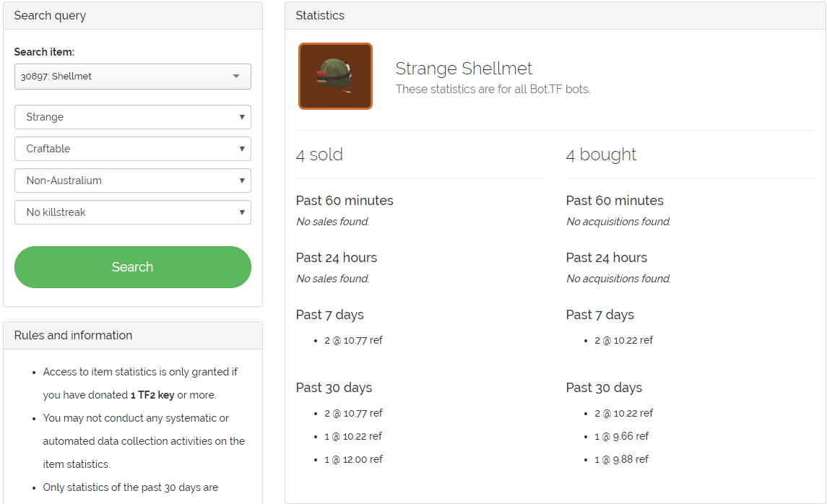
Task: Select the Strange Shellmet title text
Action: tap(464, 69)
